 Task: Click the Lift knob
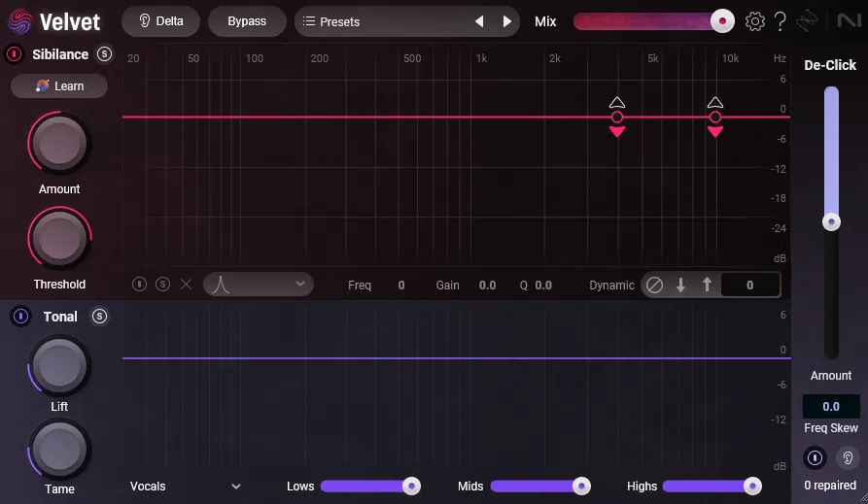click(x=58, y=366)
